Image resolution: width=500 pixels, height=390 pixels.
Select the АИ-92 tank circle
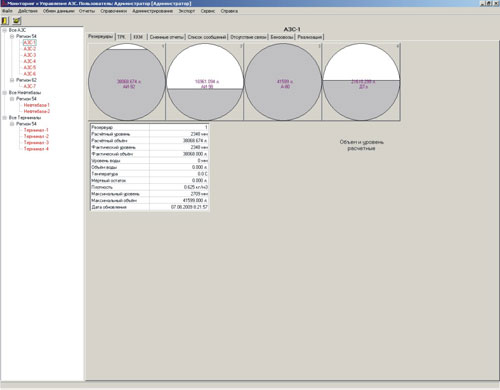pos(127,82)
